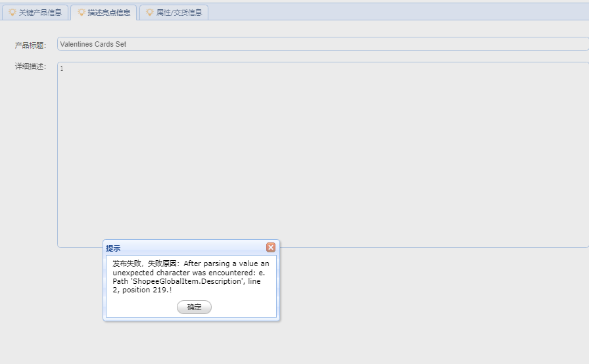The image size is (589, 364).
Task: Focus the 产品标题 input with Valentines Cards Set
Action: tap(323, 44)
